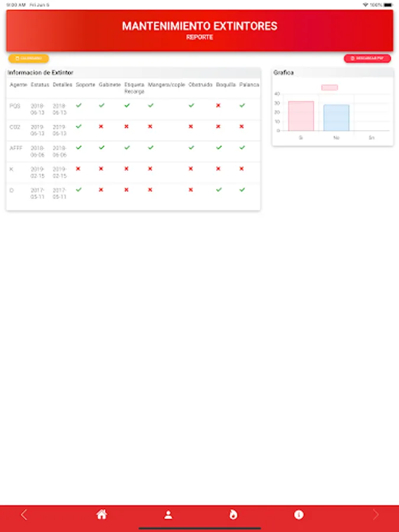Open the Calendario yellow button
Image resolution: width=399 pixels, height=532 pixels.
click(29, 59)
